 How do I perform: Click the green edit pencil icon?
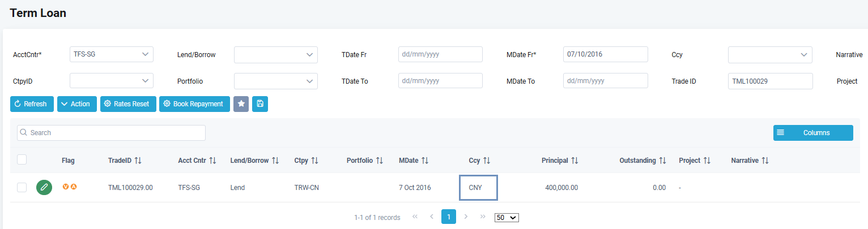(44, 187)
